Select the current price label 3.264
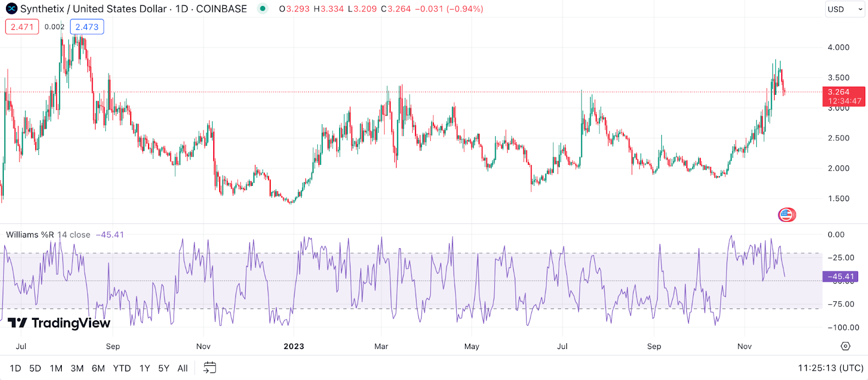Viewport: 868px width, 380px height. coord(844,96)
